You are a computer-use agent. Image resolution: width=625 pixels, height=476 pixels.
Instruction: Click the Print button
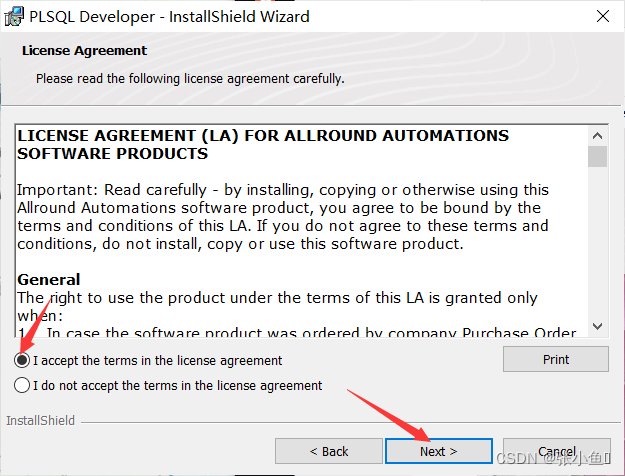(x=556, y=359)
